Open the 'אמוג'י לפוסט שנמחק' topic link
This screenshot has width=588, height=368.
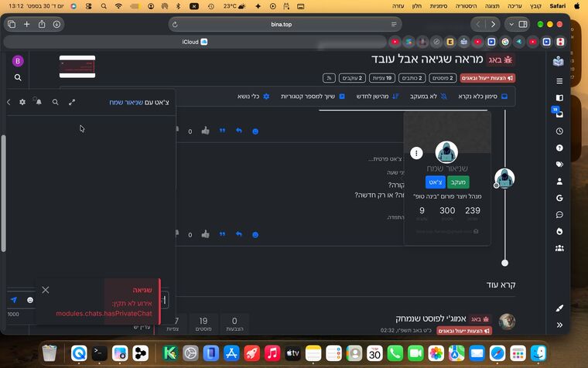click(x=430, y=319)
